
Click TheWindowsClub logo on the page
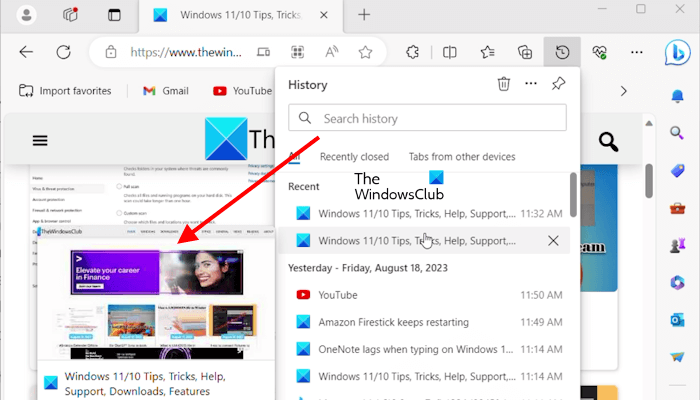(240, 139)
